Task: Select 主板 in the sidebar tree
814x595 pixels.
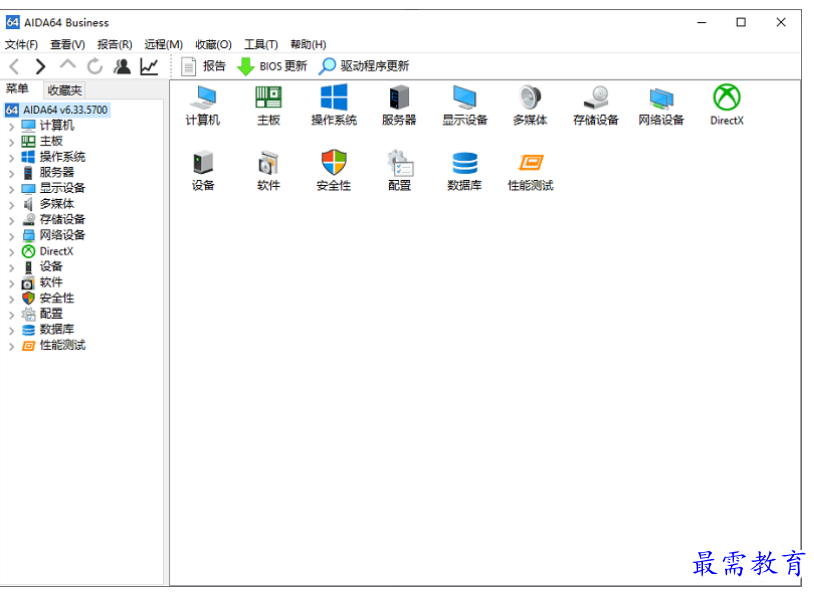Action: (x=51, y=141)
